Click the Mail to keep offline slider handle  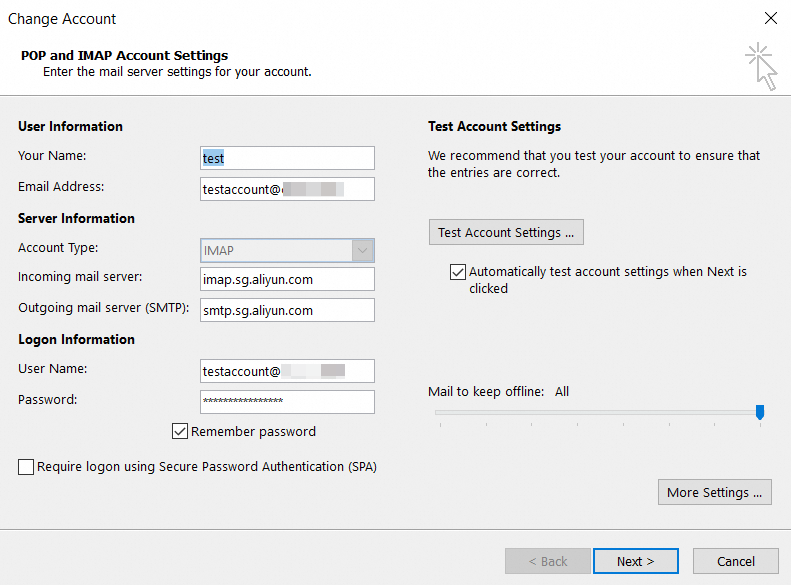pos(760,412)
